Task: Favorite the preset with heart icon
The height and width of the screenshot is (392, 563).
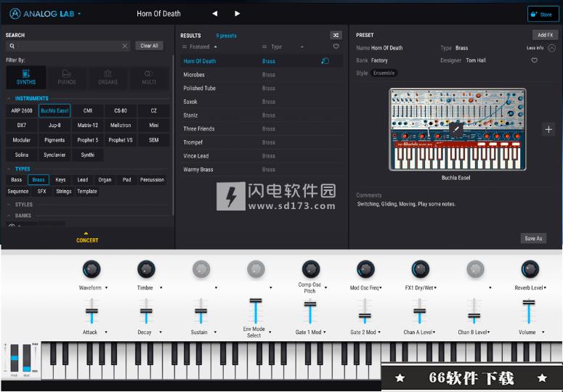Action: coord(534,60)
